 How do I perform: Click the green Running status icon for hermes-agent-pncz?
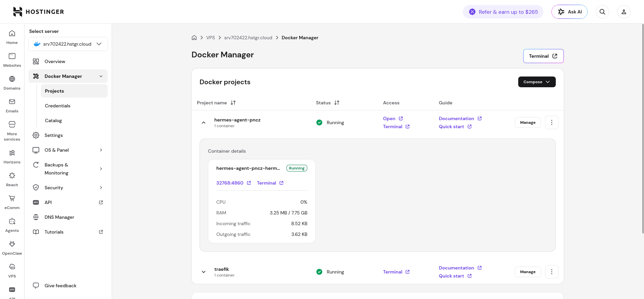[319, 122]
